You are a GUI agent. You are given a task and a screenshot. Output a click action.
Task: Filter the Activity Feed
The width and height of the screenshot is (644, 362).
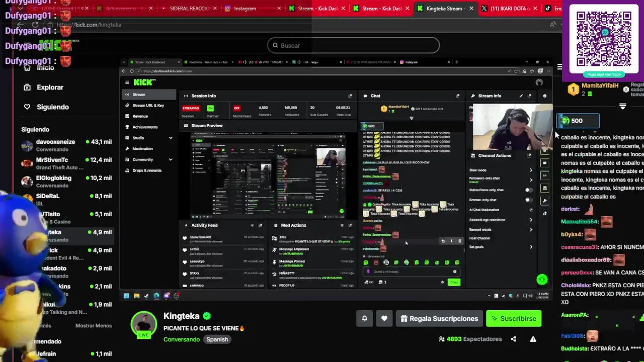[x=252, y=225]
